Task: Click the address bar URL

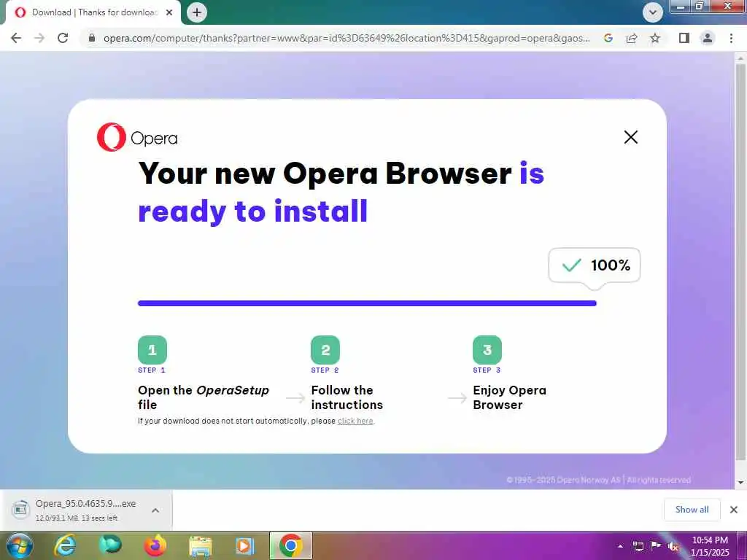Action: (x=347, y=38)
